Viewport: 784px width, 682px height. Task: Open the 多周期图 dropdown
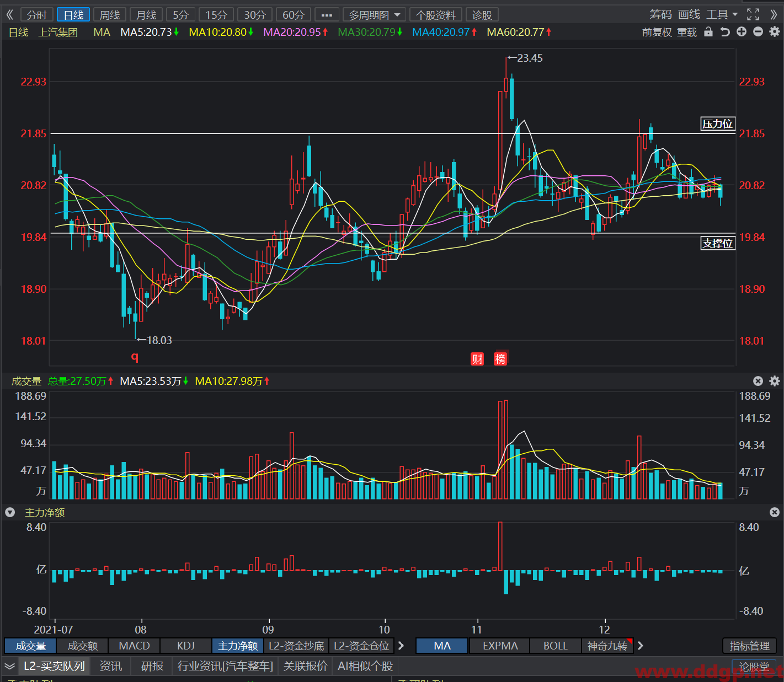click(x=375, y=15)
